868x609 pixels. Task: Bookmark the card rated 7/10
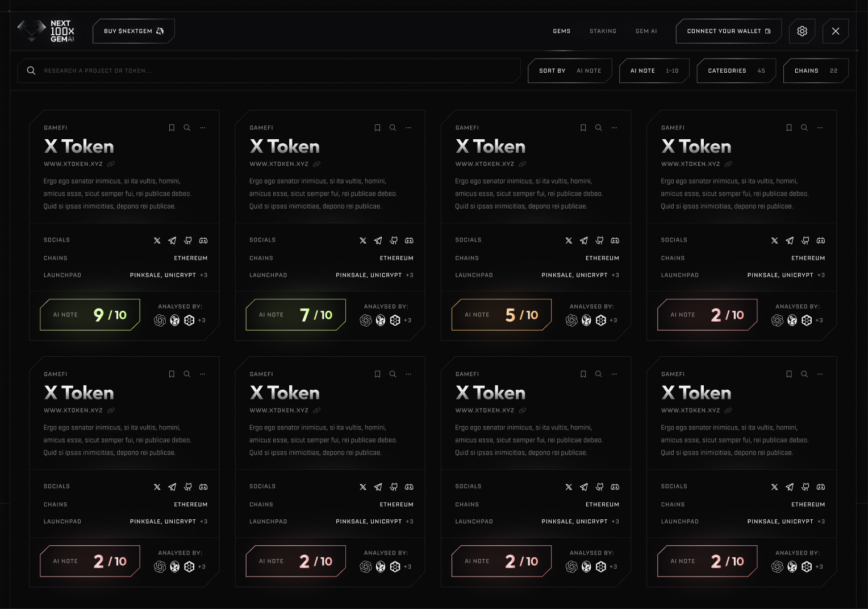tap(377, 128)
